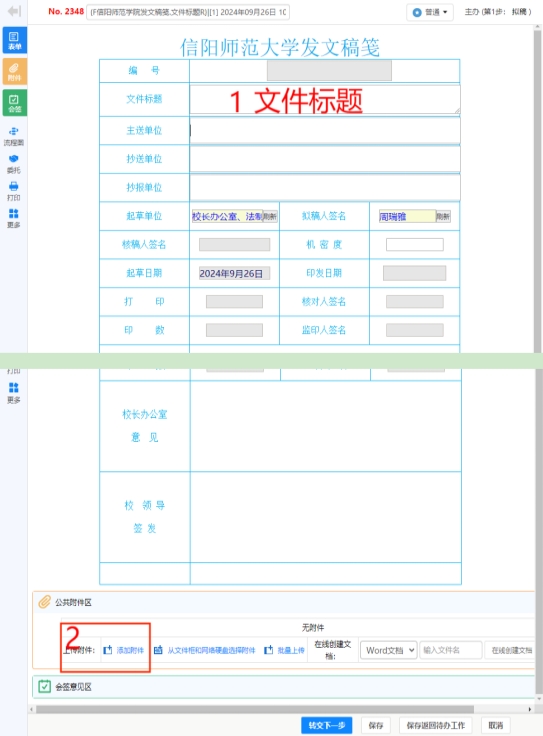Click 添加附件 upload icon link

124,650
